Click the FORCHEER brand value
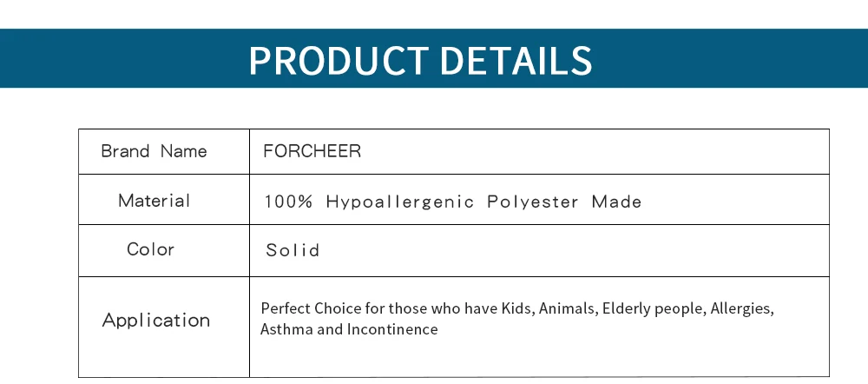The height and width of the screenshot is (384, 868). pyautogui.click(x=312, y=150)
